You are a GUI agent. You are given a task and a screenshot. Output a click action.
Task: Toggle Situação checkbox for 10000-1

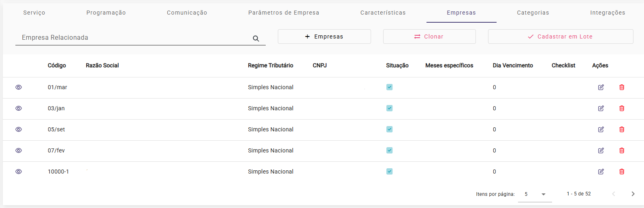click(x=389, y=172)
